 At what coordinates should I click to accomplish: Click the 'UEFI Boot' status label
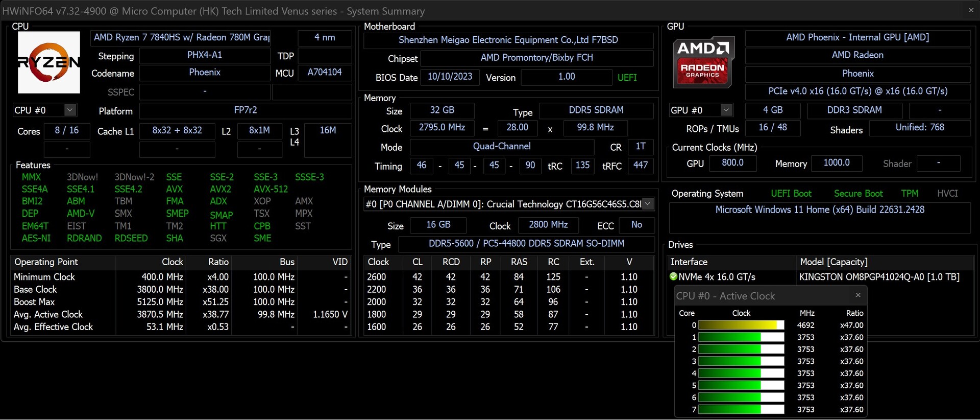tap(791, 194)
